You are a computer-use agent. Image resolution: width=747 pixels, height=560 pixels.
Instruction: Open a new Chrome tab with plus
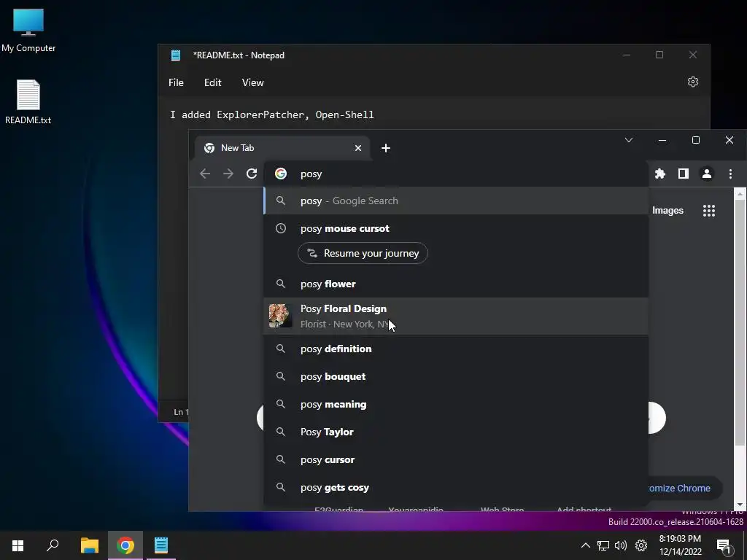pos(386,148)
